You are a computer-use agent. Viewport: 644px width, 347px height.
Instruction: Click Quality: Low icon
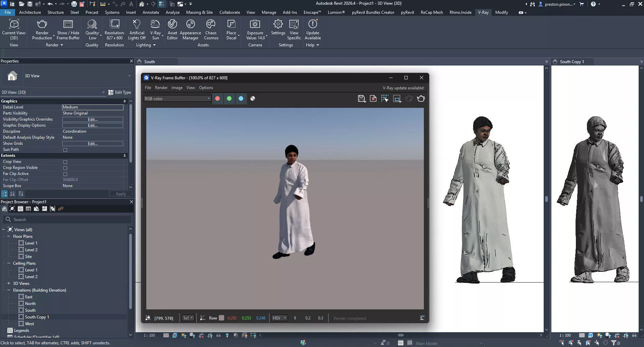coord(92,24)
